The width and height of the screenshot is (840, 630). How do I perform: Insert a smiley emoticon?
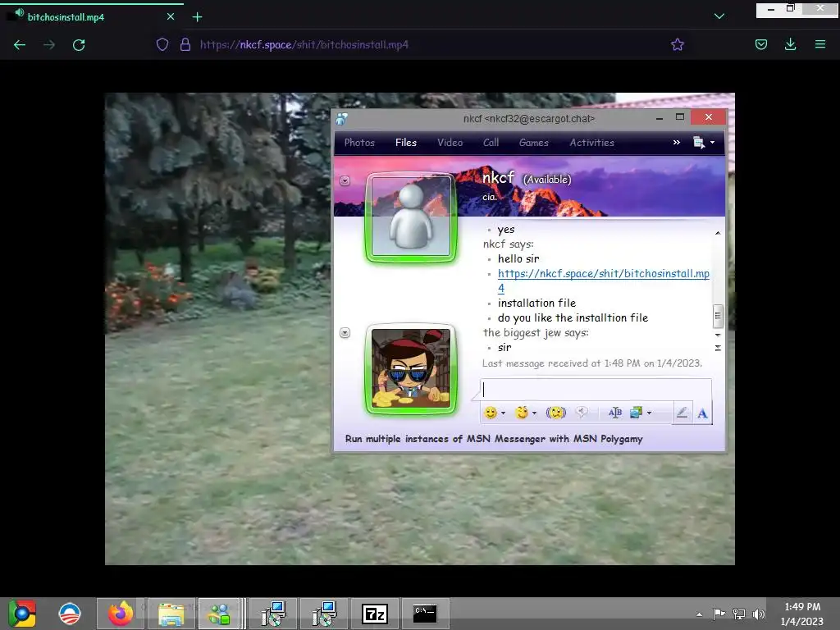[x=490, y=413]
